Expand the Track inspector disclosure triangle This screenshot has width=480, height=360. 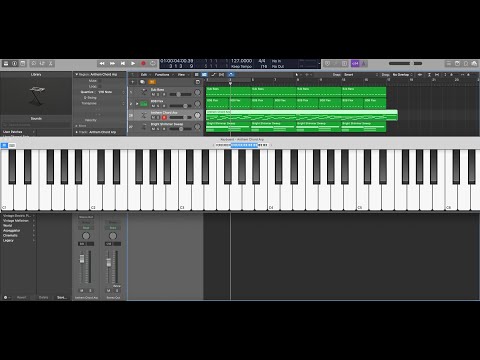(76, 132)
